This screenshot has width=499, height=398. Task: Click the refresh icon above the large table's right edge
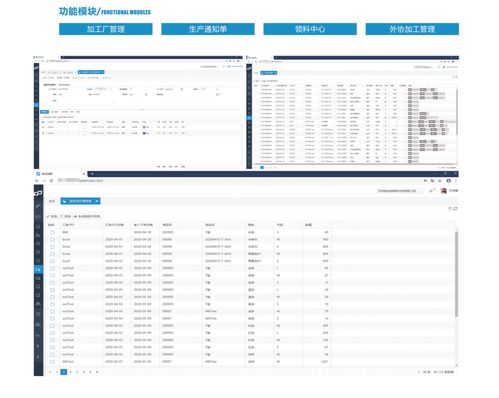click(x=455, y=208)
